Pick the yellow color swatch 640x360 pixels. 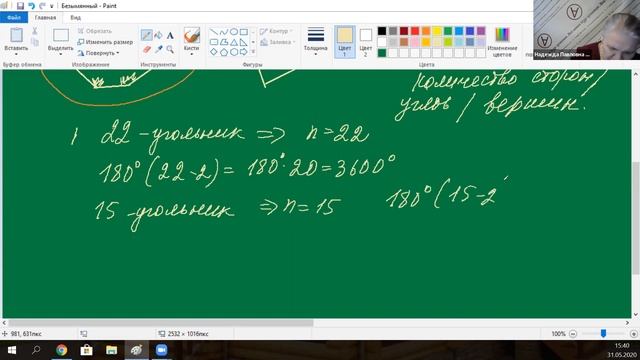click(437, 31)
